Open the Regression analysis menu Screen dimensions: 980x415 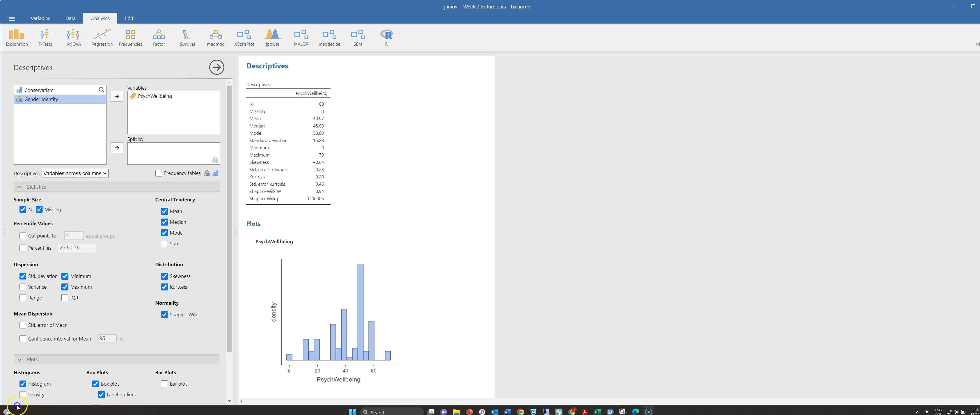101,37
